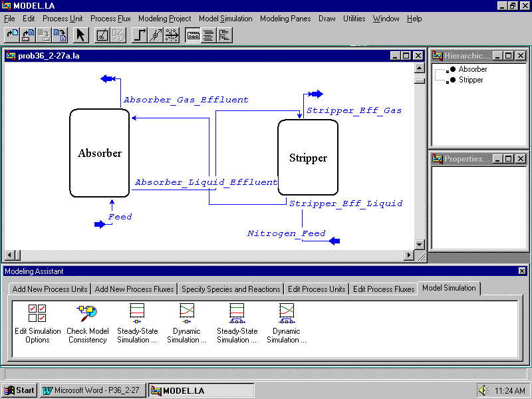The width and height of the screenshot is (532, 399).
Task: Open Edit Simulation Options
Action: coord(37,324)
